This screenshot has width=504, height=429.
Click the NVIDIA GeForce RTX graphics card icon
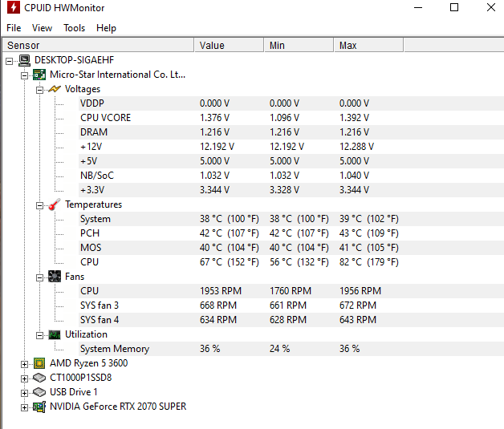click(x=39, y=407)
